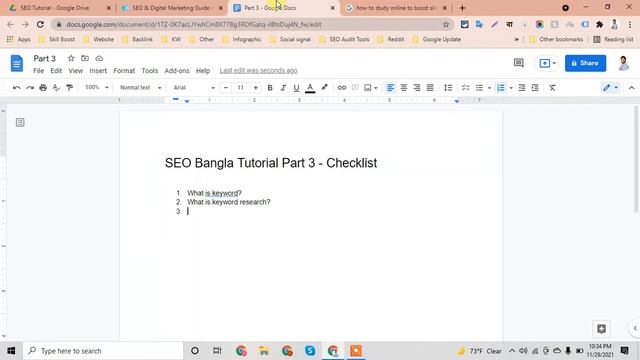Viewport: 640px width, 360px height.
Task: Run spelling and grammar check icon
Action: coord(56,87)
